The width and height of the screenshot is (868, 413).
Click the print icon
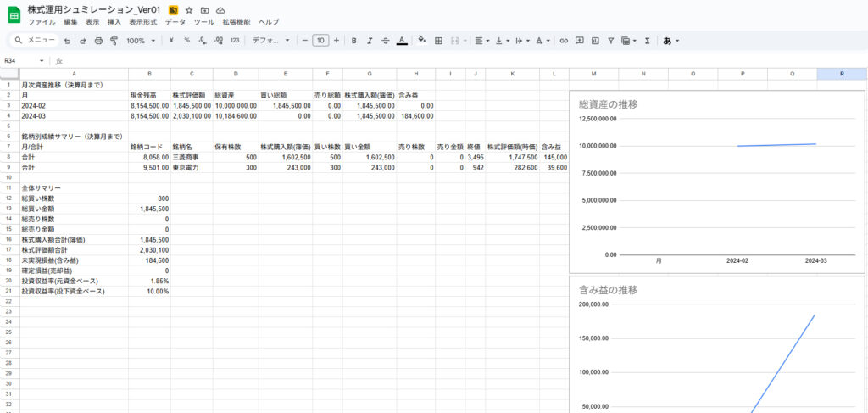(98, 40)
